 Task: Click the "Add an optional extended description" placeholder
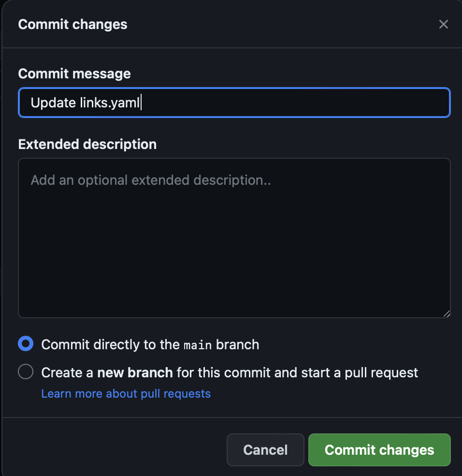click(x=150, y=180)
